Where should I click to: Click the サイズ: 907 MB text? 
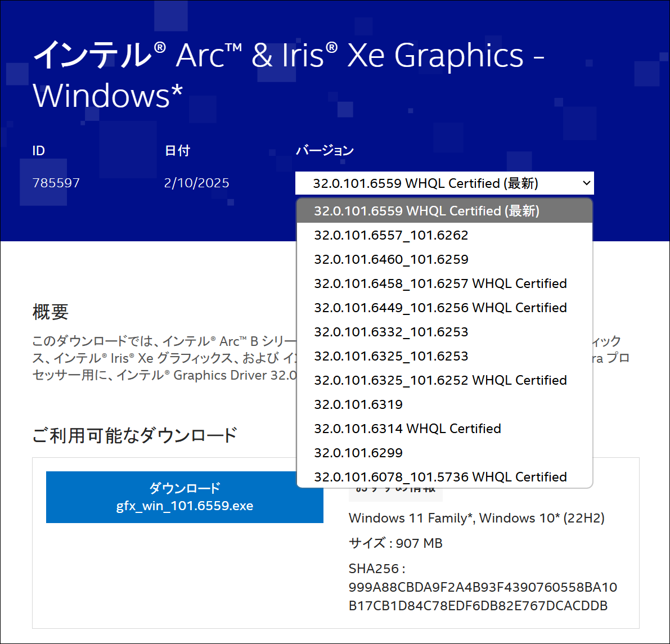tap(395, 543)
